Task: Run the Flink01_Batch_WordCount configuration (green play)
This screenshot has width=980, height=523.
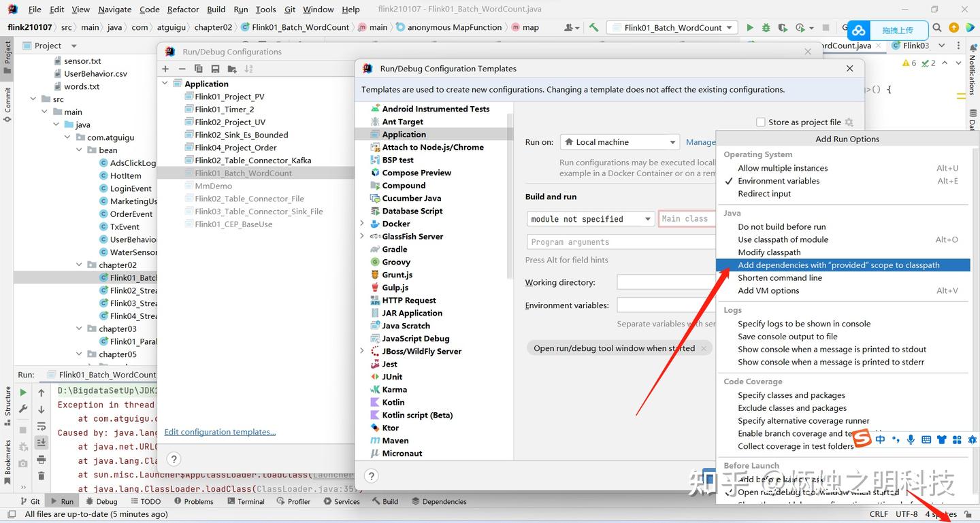Action: [x=749, y=27]
